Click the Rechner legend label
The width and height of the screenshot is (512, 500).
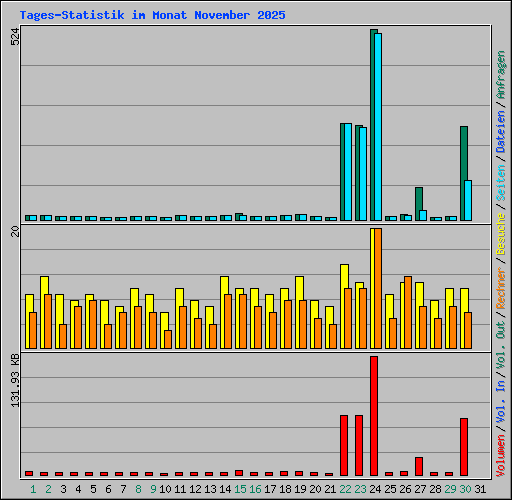pos(501,288)
